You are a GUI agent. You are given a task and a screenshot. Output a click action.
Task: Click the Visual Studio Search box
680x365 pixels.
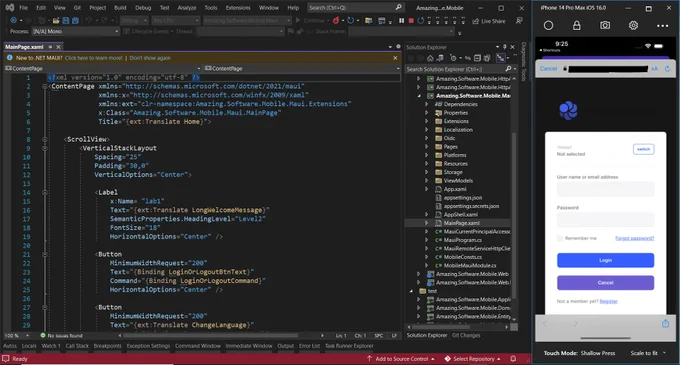pos(355,8)
